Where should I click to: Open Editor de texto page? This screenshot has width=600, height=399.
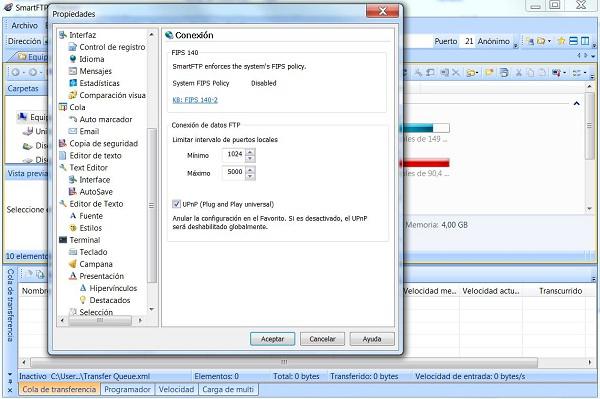click(x=95, y=156)
